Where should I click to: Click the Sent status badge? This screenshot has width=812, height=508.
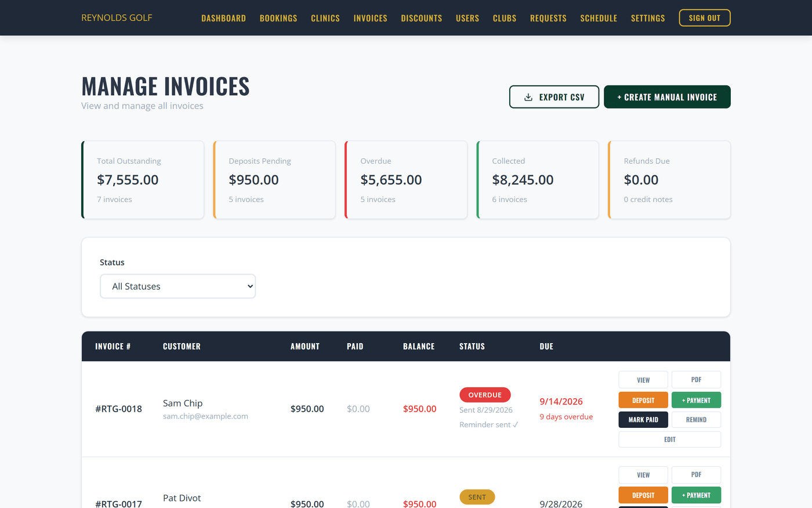pyautogui.click(x=477, y=497)
